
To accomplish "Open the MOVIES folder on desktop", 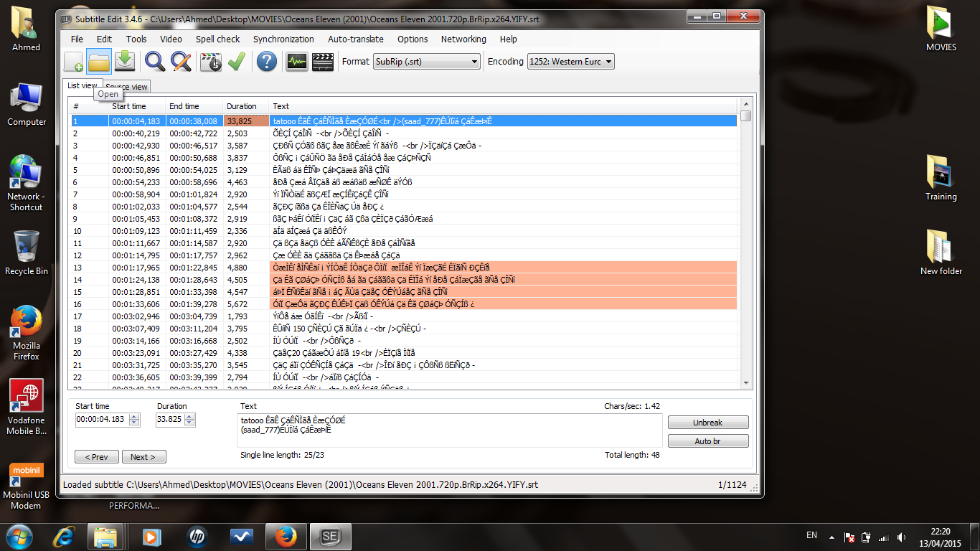I will tap(941, 29).
